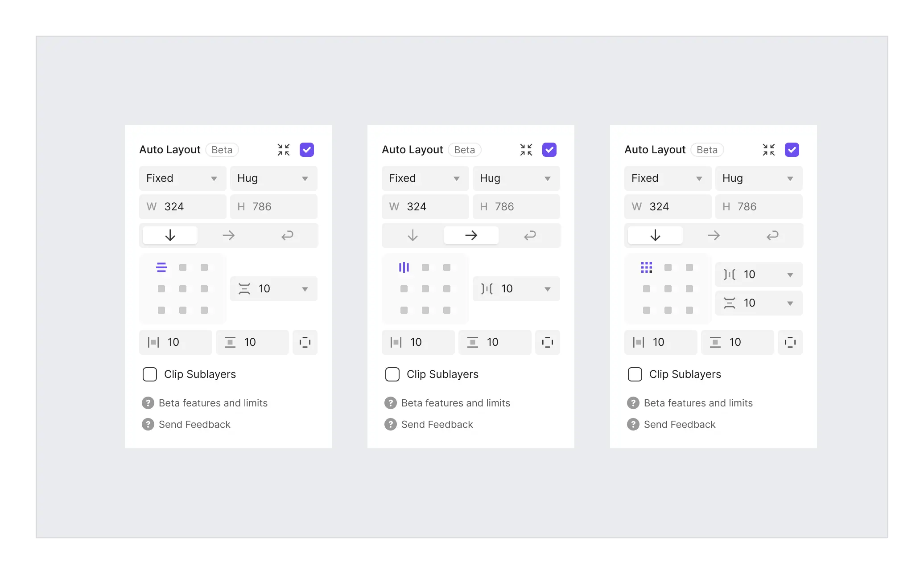This screenshot has width=924, height=574.
Task: Toggle the Auto Layout checkmark in second panel
Action: pos(550,149)
